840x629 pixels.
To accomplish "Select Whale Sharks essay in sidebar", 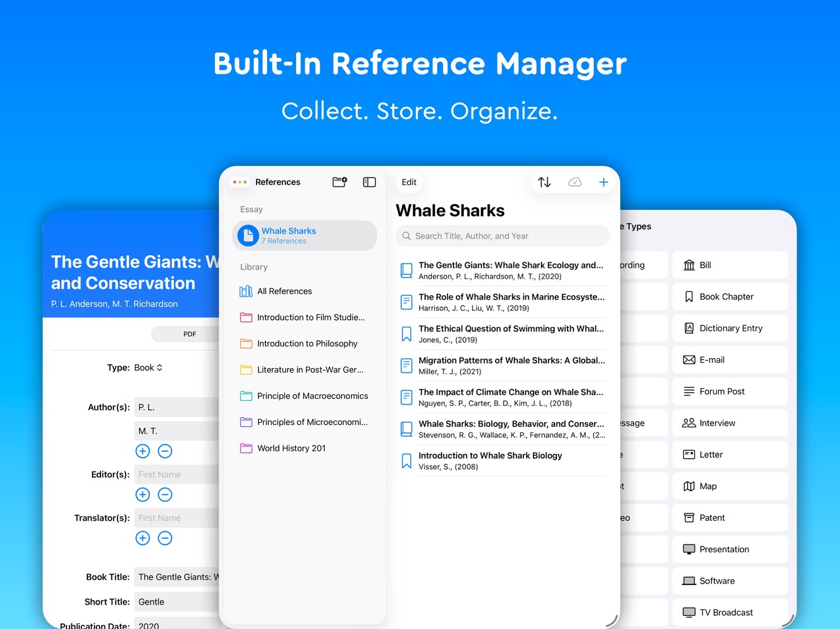I will click(304, 235).
